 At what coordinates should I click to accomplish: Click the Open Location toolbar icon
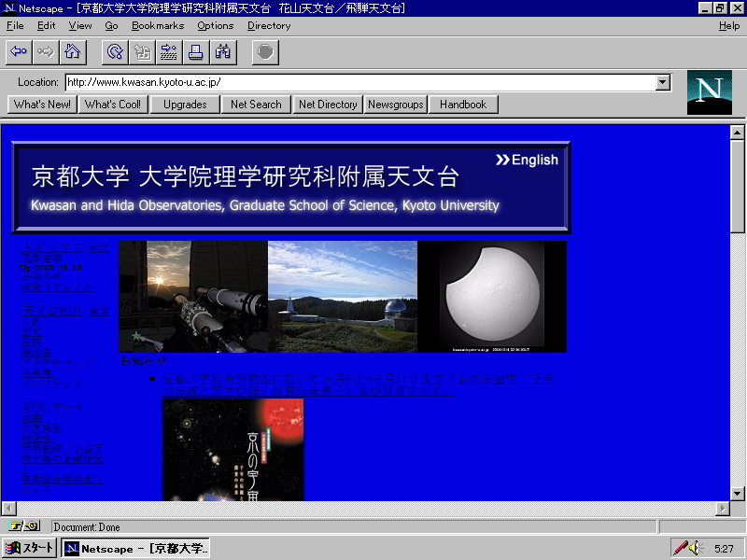[169, 51]
